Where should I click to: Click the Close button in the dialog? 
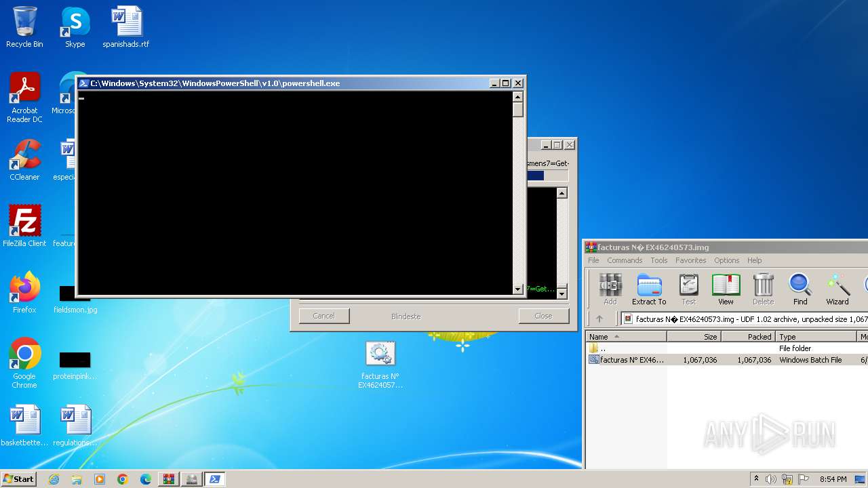(543, 316)
